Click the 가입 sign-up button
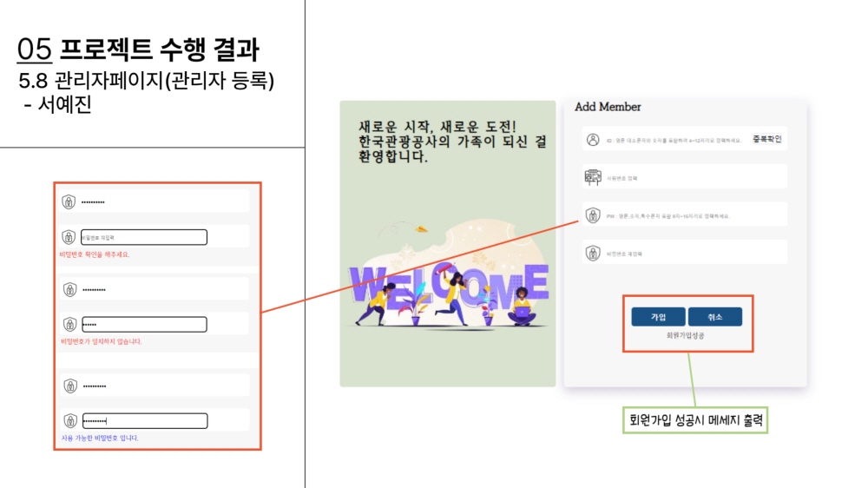868x488 pixels. [x=658, y=317]
